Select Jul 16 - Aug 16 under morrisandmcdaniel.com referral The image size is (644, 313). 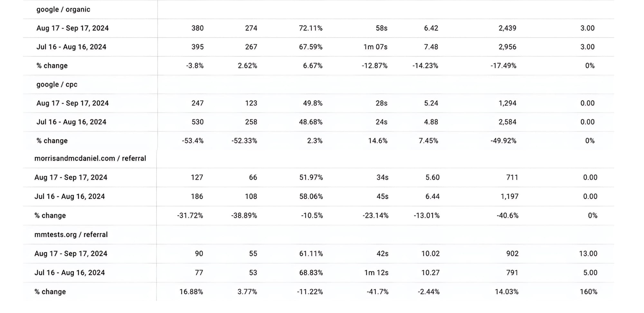[70, 196]
